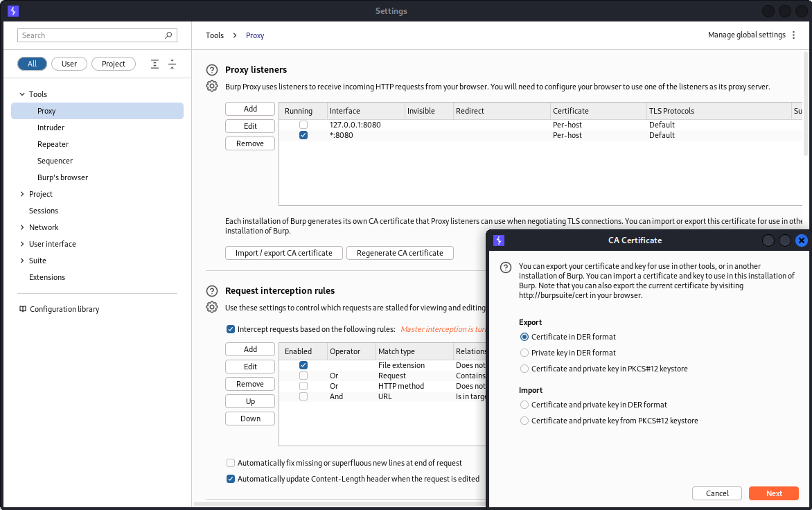812x510 pixels.
Task: Expand the Project tree section
Action: coord(22,194)
